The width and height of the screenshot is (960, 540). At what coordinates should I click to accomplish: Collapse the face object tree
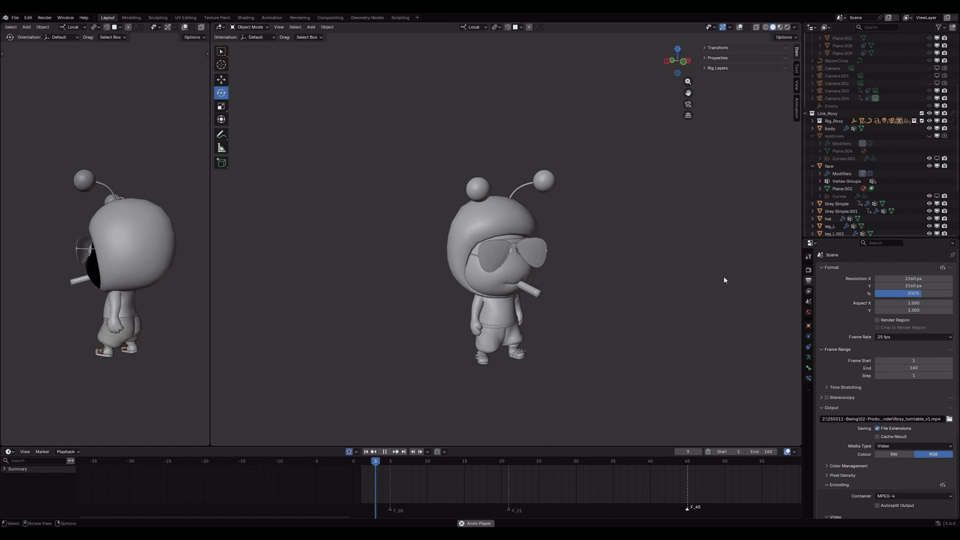[812, 166]
